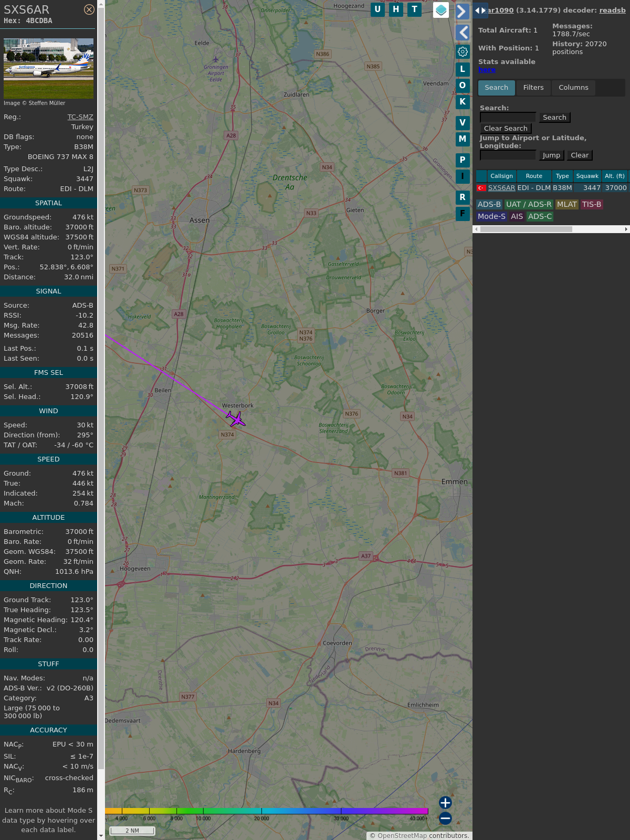This screenshot has width=630, height=840.
Task: Open the aircraft photo thumbnail
Action: (48, 68)
